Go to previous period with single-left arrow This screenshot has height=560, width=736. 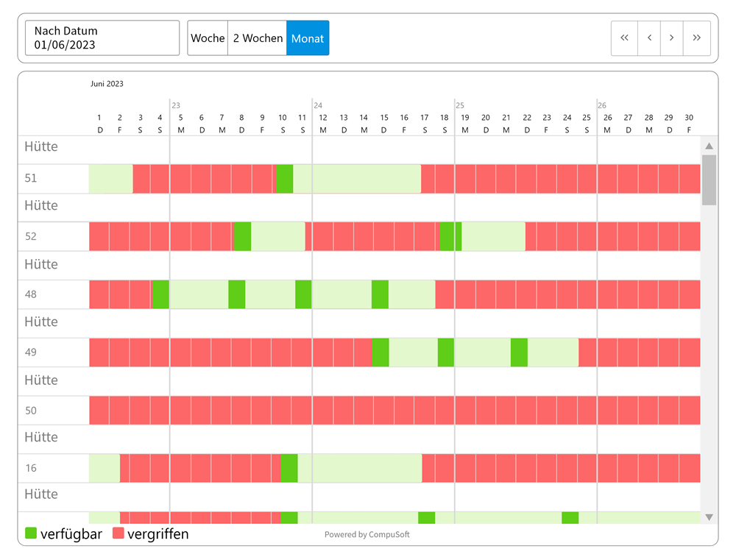pyautogui.click(x=648, y=38)
